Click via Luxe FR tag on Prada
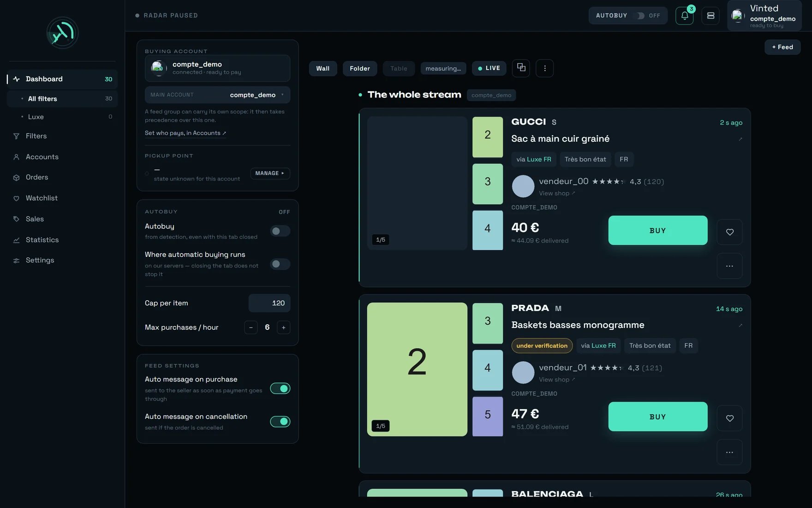Screen dimensions: 812x508 pyautogui.click(x=598, y=345)
